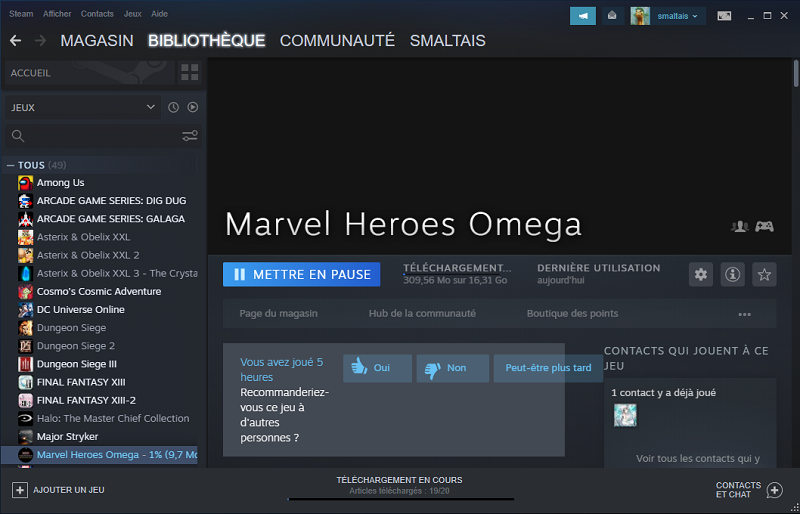Screen dimensions: 800x514
Task: Open Boutique des points link
Action: (x=572, y=313)
